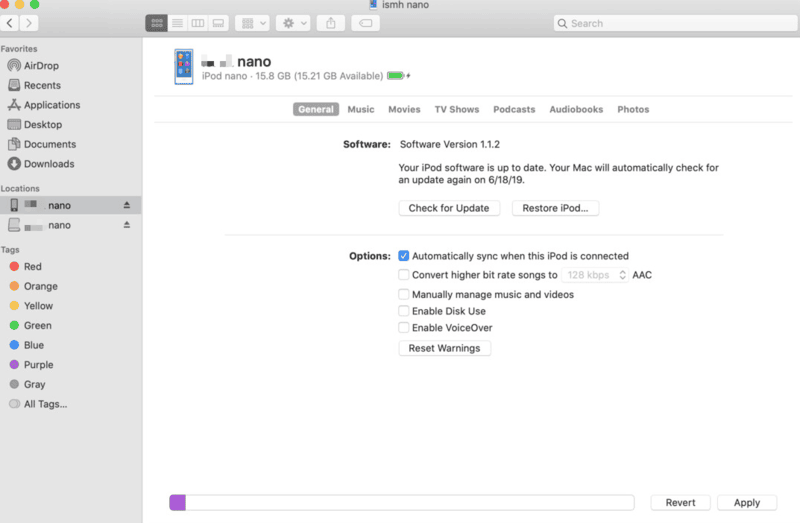Switch to the Music tab
800x523 pixels.
(361, 109)
